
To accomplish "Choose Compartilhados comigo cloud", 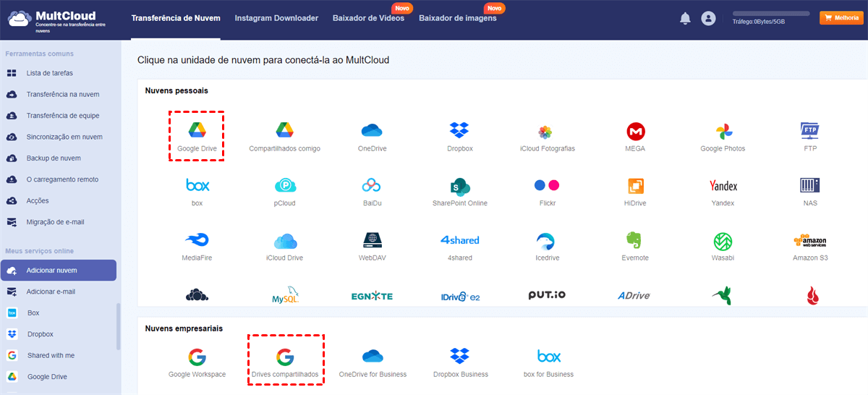I will [x=284, y=130].
